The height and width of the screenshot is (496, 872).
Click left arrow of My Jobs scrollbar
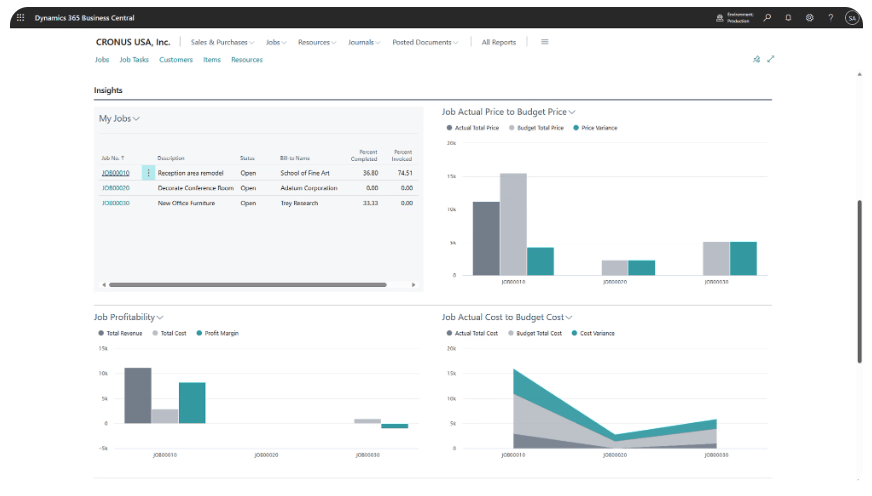(x=104, y=285)
